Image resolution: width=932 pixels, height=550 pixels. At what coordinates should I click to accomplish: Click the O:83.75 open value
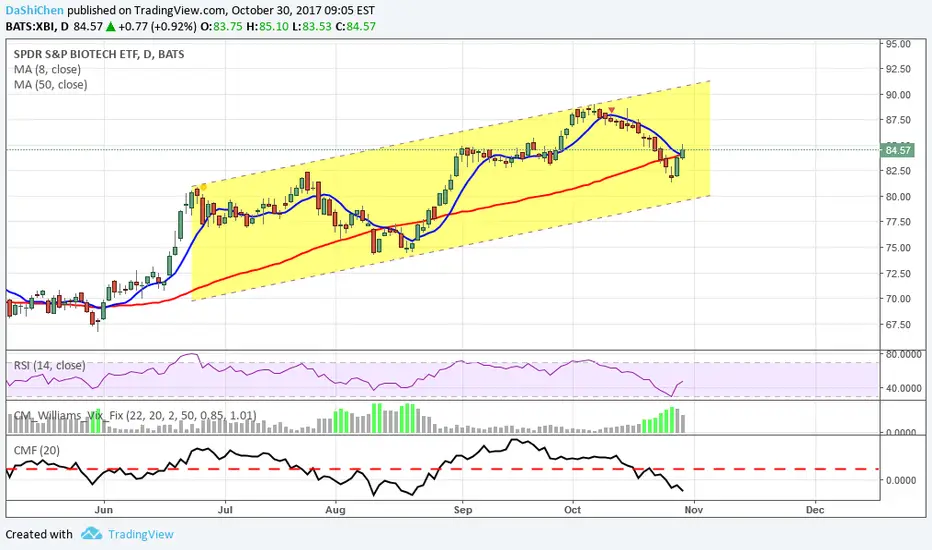[221, 27]
